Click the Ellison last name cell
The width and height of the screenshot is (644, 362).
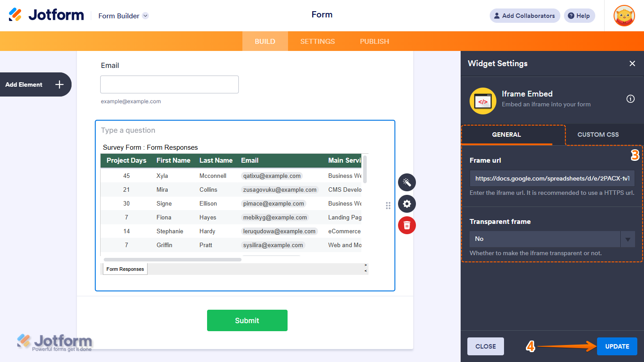[x=208, y=204]
